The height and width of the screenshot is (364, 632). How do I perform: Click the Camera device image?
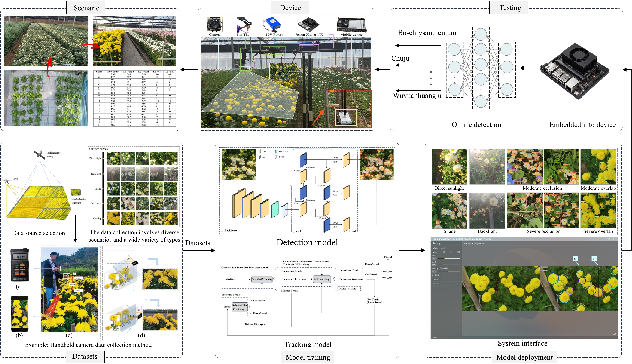215,24
